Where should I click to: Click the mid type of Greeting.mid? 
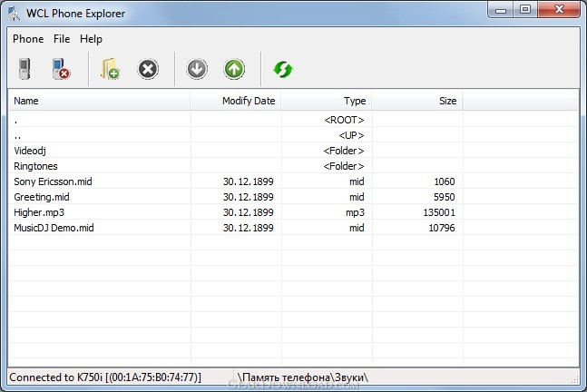click(357, 197)
